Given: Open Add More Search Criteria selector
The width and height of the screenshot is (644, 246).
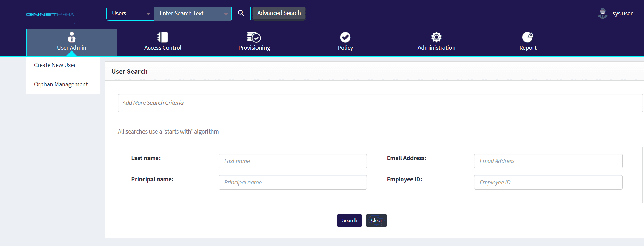Looking at the screenshot, I should tap(380, 103).
